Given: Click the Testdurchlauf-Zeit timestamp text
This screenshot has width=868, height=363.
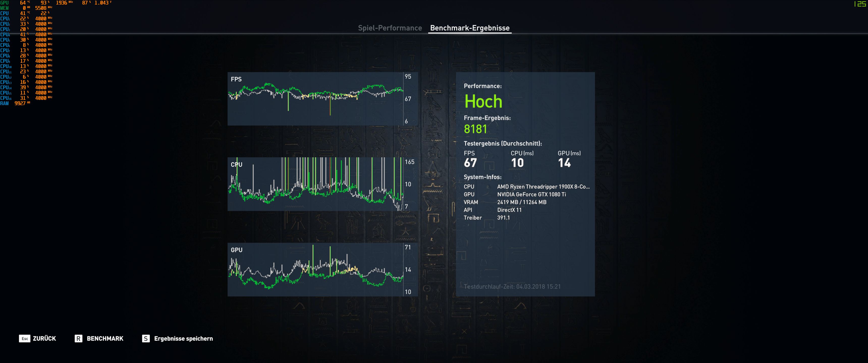Looking at the screenshot, I should (512, 287).
